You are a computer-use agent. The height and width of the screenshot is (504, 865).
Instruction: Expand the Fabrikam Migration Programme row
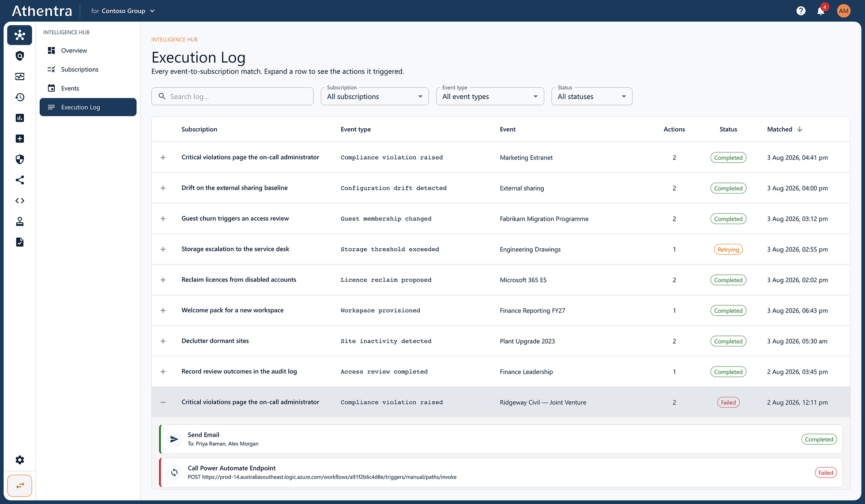(x=163, y=219)
